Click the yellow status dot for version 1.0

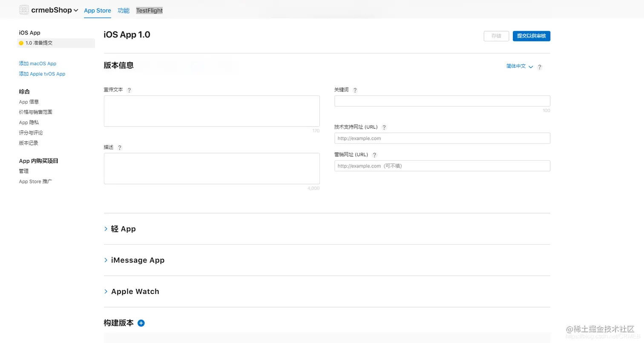(21, 43)
